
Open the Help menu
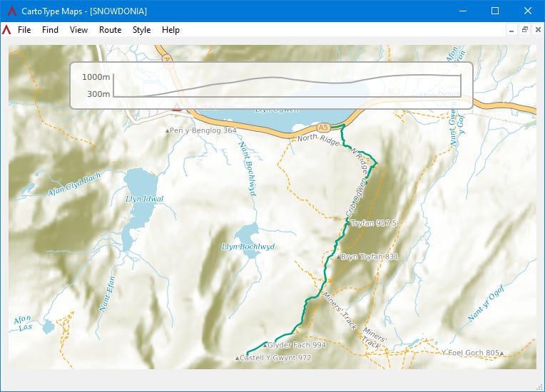(x=170, y=30)
